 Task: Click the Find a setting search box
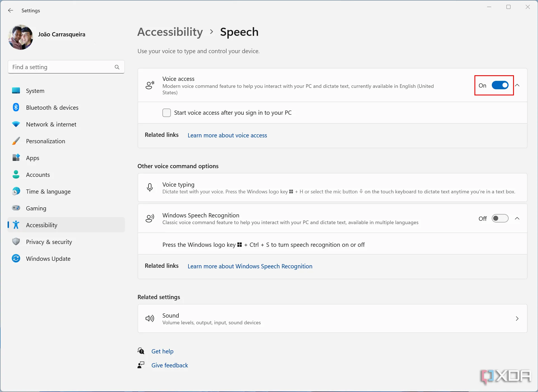pos(66,67)
